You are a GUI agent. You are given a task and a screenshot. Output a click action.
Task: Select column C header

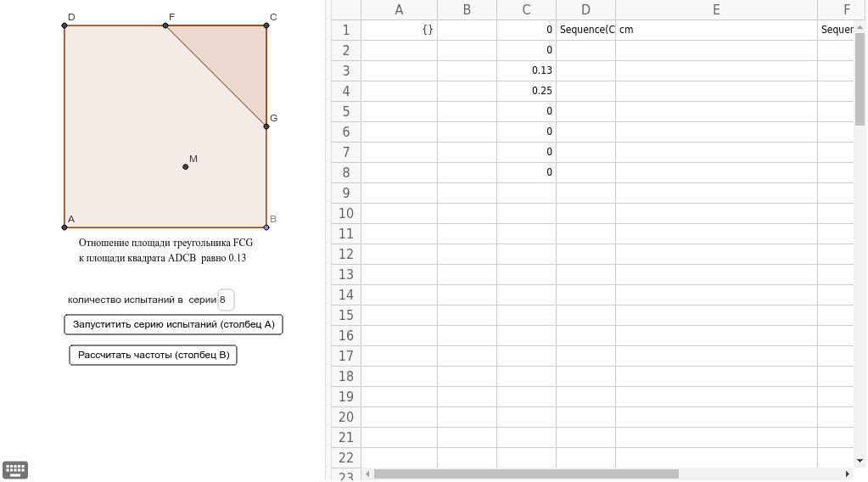tap(526, 10)
